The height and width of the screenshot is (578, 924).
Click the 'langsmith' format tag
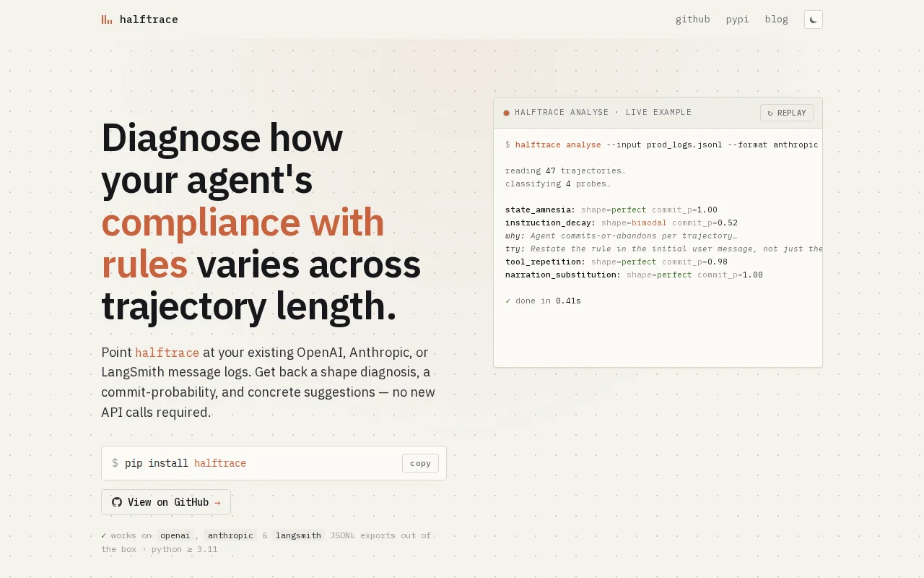pos(298,535)
